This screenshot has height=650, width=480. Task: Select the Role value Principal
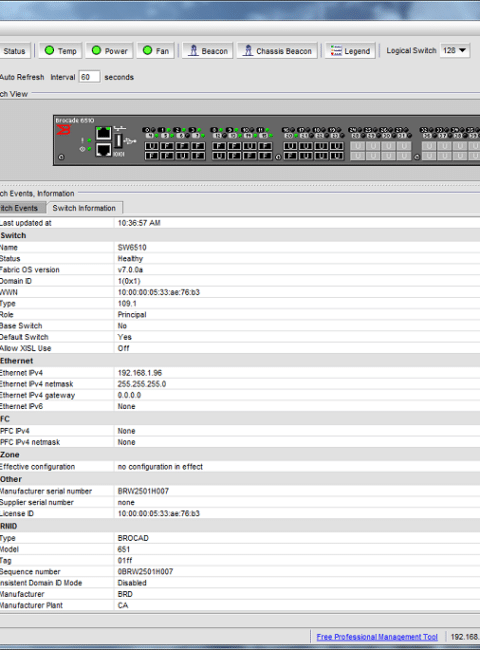pyautogui.click(x=132, y=315)
